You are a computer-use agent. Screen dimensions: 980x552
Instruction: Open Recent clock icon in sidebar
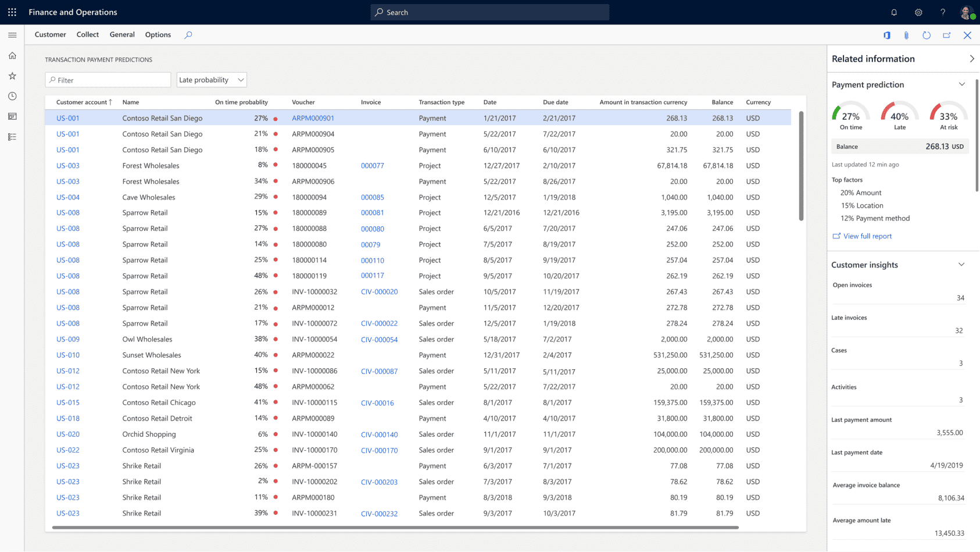pyautogui.click(x=12, y=97)
